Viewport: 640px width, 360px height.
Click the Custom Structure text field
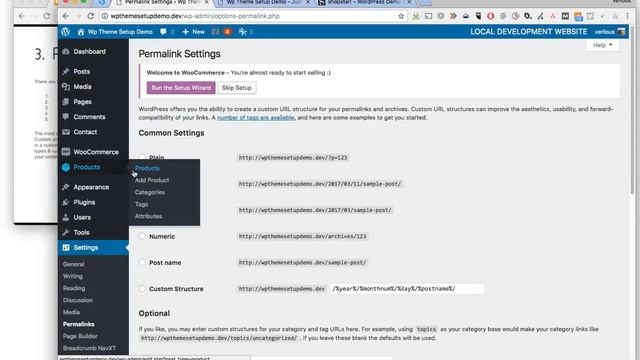(x=407, y=289)
